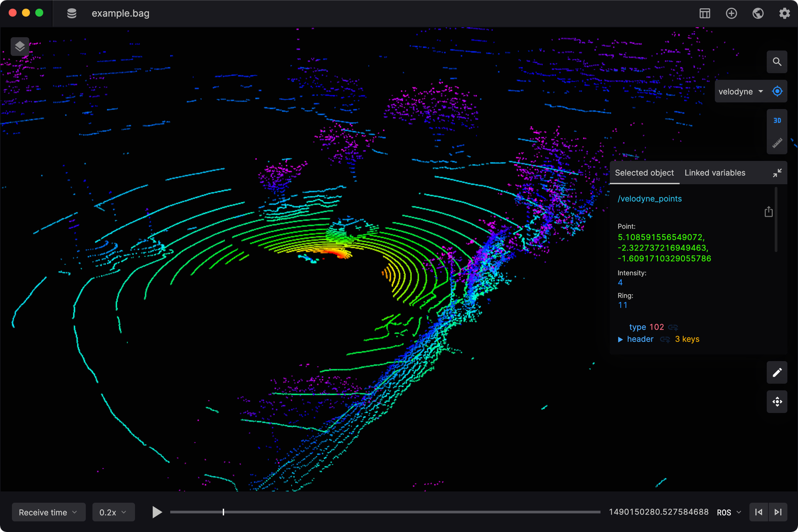
Task: Open the camera move controls icon
Action: [x=777, y=401]
